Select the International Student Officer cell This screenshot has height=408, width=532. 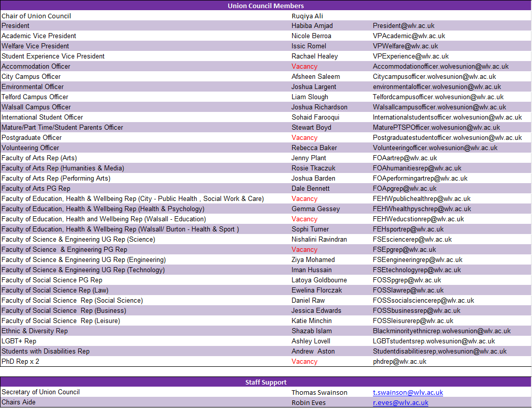pyautogui.click(x=42, y=118)
